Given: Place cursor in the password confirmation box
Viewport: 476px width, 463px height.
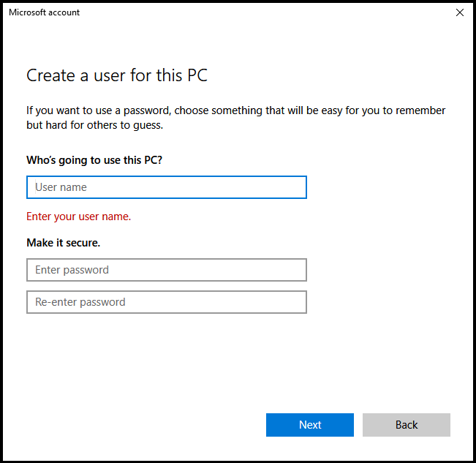Looking at the screenshot, I should (166, 302).
